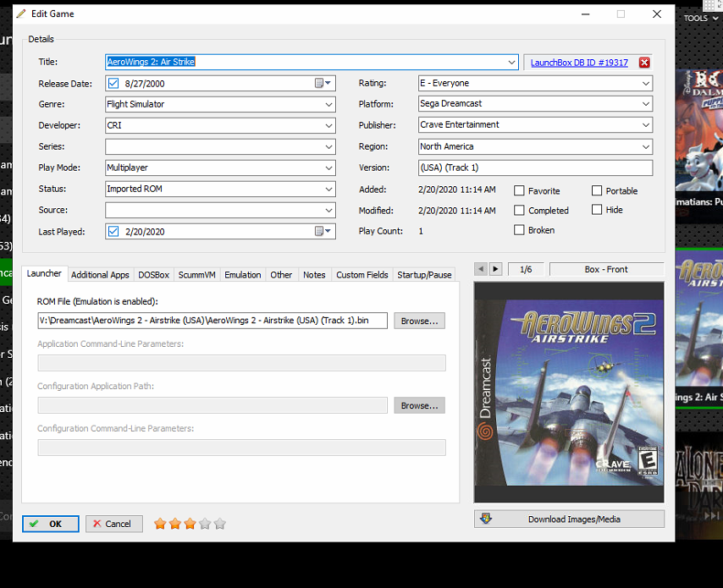Mark the game as Broken
This screenshot has height=588, width=723.
[519, 230]
